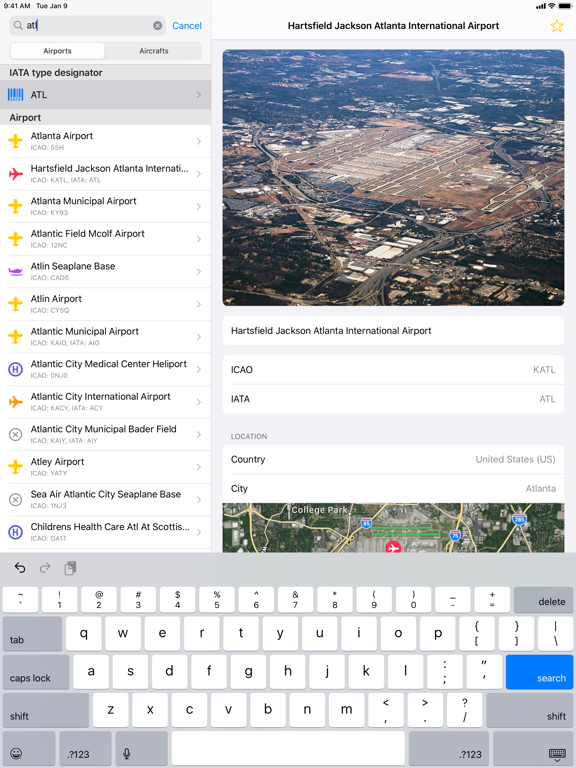
Task: Tap the yellow plane icon for Atlanta Airport
Action: (16, 141)
